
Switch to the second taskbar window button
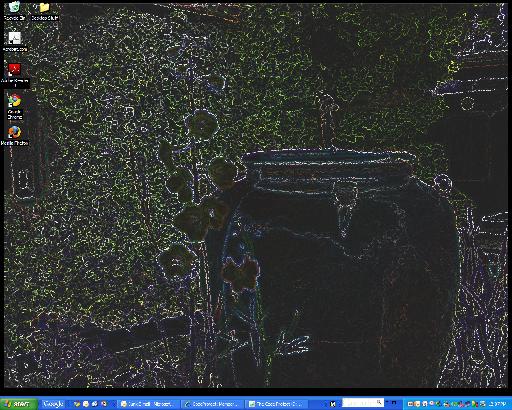pyautogui.click(x=212, y=404)
